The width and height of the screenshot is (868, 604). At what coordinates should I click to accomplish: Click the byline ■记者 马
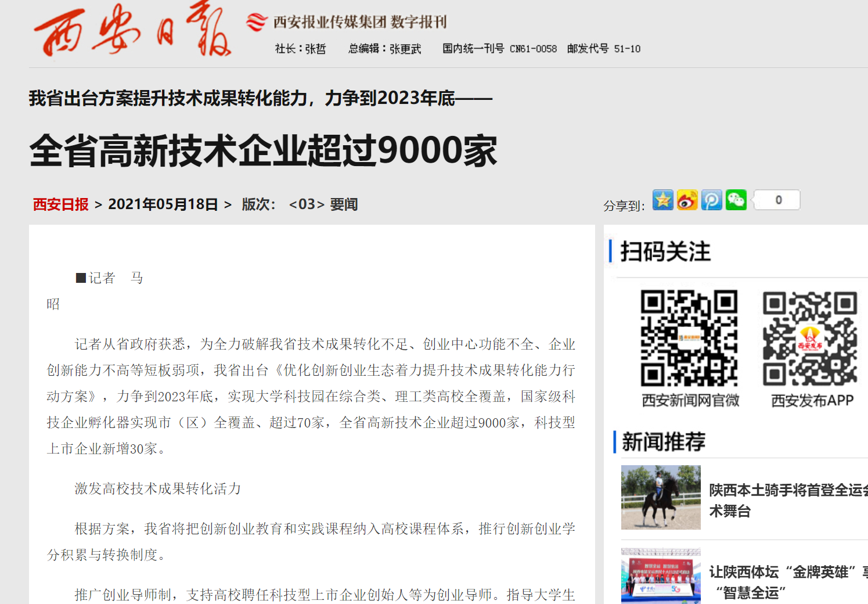point(110,278)
